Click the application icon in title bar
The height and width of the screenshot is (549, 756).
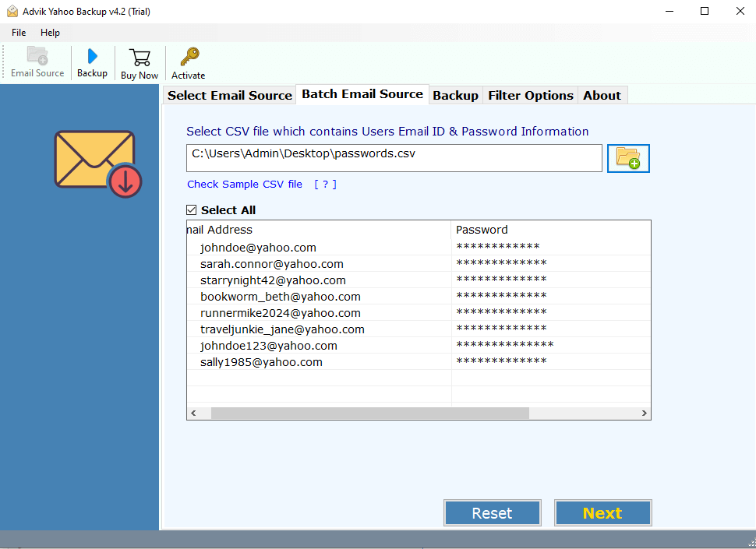pyautogui.click(x=12, y=11)
